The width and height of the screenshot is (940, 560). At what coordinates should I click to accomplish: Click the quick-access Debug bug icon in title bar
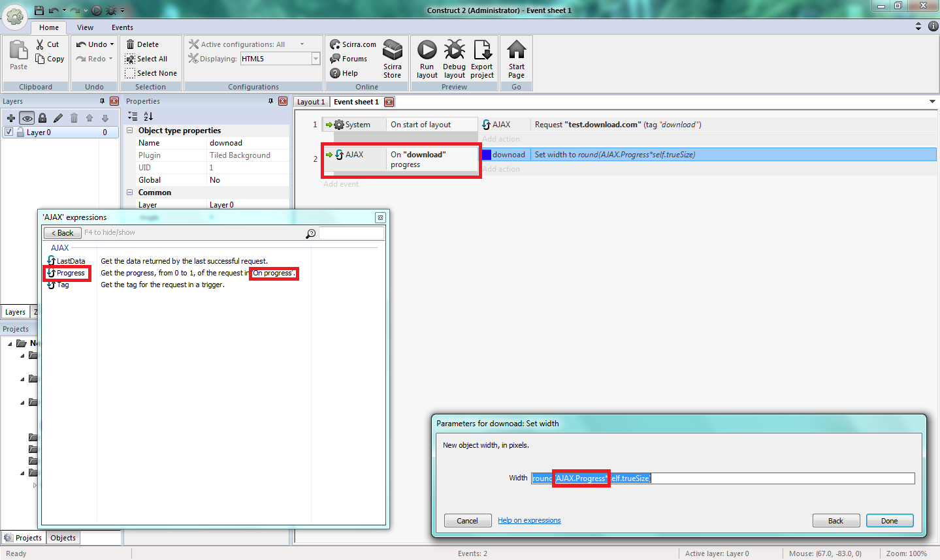(111, 10)
